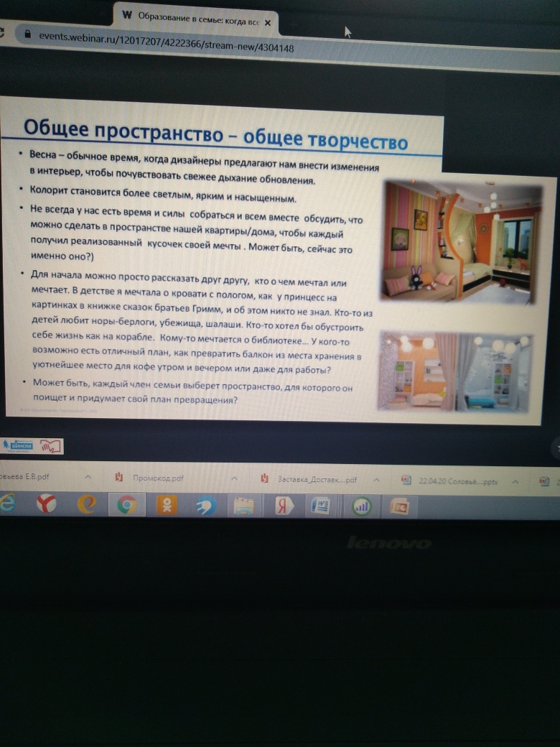Open the menu arrow for the 22.04.20 Соловье pptx download
This screenshot has width=560, height=747.
(x=515, y=481)
